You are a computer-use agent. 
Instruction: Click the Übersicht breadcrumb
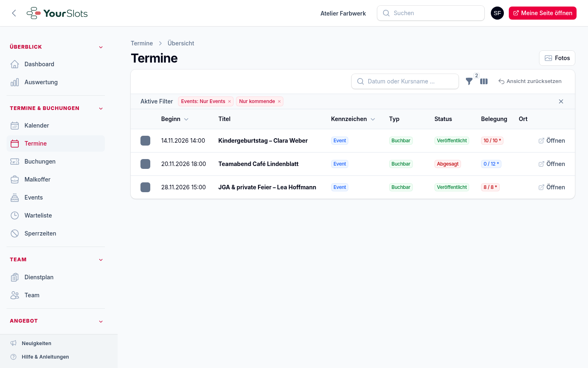pos(181,43)
